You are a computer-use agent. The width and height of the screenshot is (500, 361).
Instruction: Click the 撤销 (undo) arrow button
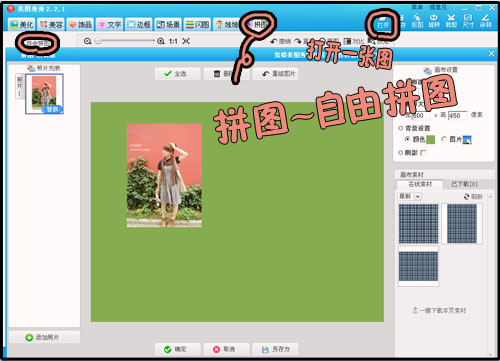[281, 41]
